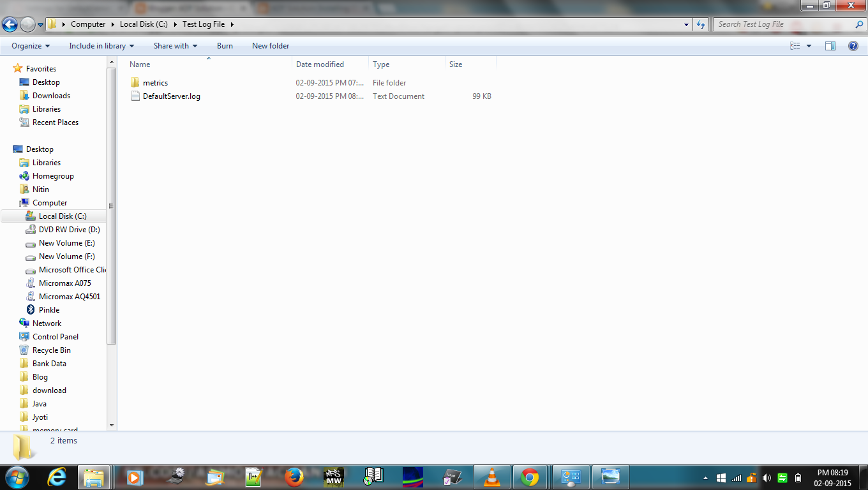Open the Microsoft Office Click-to-Run drive
Viewport: 868px width, 490px height.
pyautogui.click(x=72, y=270)
